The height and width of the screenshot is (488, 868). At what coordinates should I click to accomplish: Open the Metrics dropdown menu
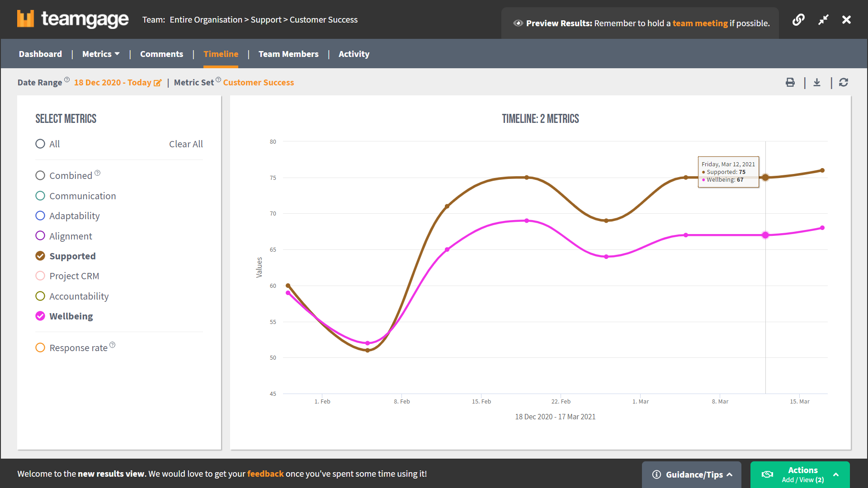[x=100, y=54]
